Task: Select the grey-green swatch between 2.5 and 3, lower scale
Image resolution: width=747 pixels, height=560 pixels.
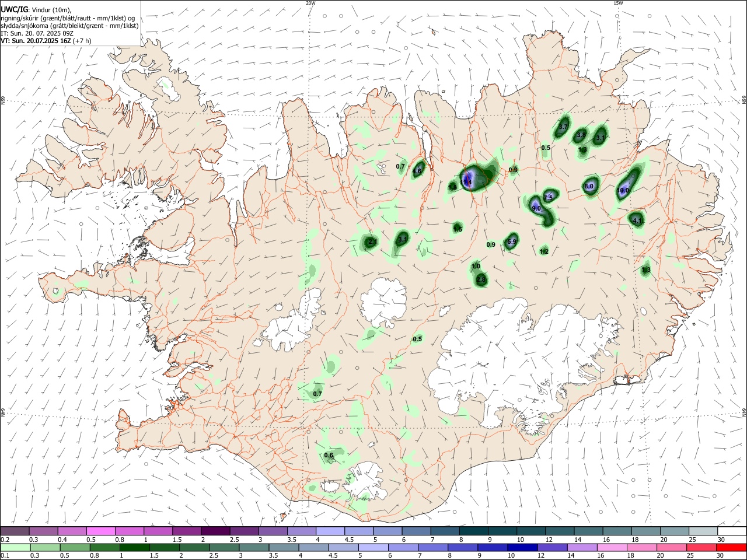Action: tap(224, 547)
